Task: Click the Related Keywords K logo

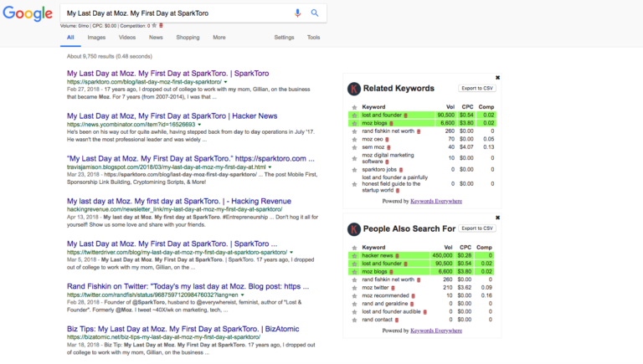Action: coord(354,89)
